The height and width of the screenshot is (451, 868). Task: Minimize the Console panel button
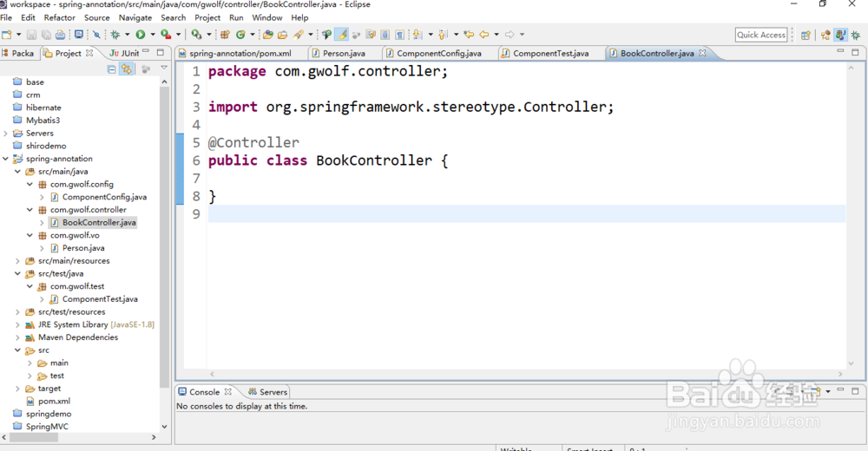coord(840,390)
